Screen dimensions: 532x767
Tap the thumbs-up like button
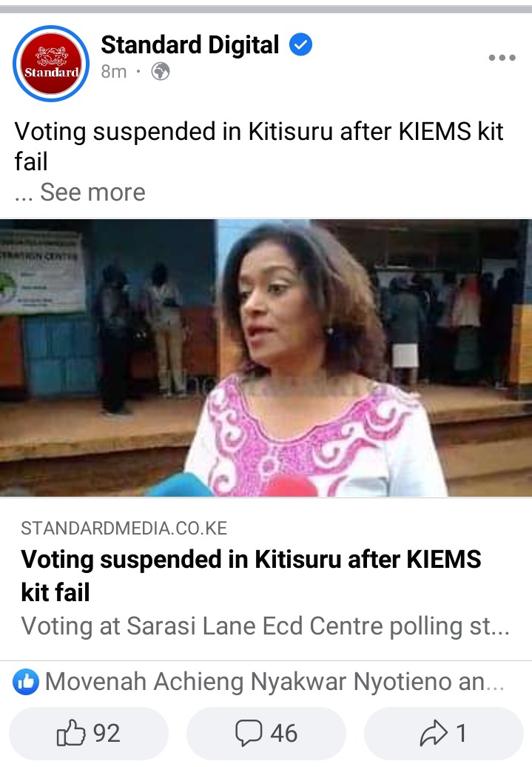click(x=71, y=733)
